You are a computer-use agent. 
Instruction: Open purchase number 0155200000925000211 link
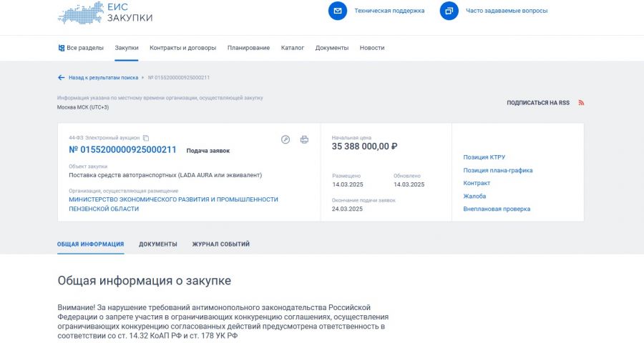coord(122,150)
